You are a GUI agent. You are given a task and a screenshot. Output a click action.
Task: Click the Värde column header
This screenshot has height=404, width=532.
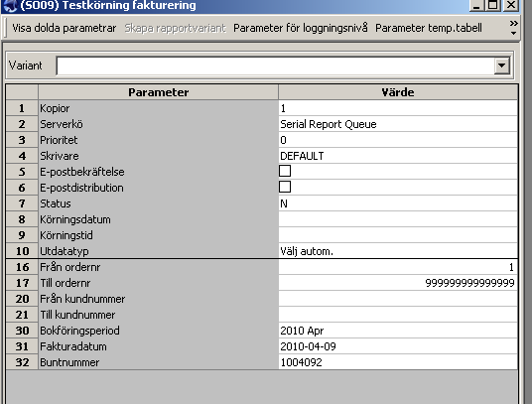click(x=398, y=92)
